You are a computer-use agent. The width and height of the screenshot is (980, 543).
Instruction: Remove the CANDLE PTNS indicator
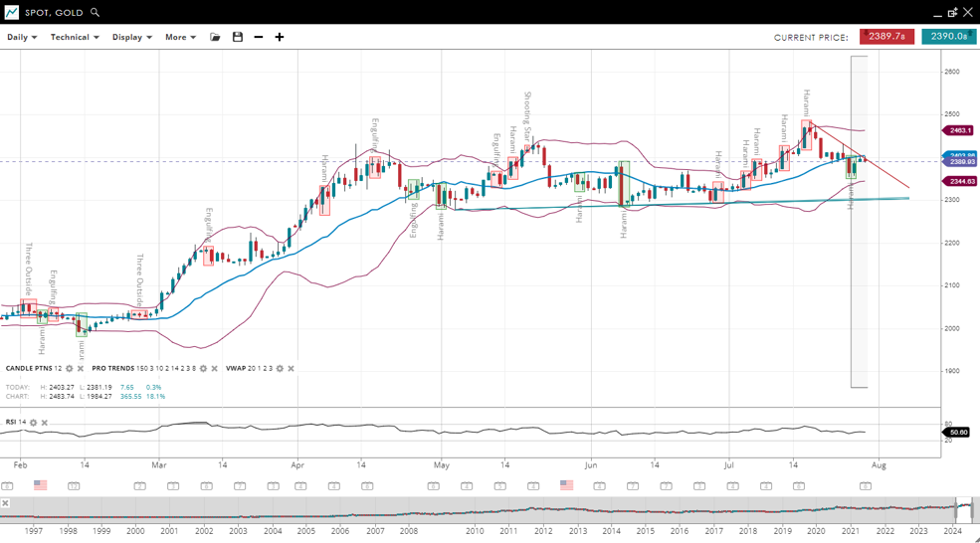point(81,369)
